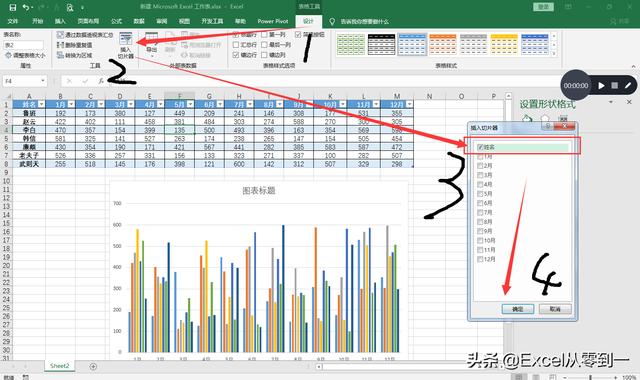Click the Sign in (登录) button
640x380 pixels.
tap(543, 7)
